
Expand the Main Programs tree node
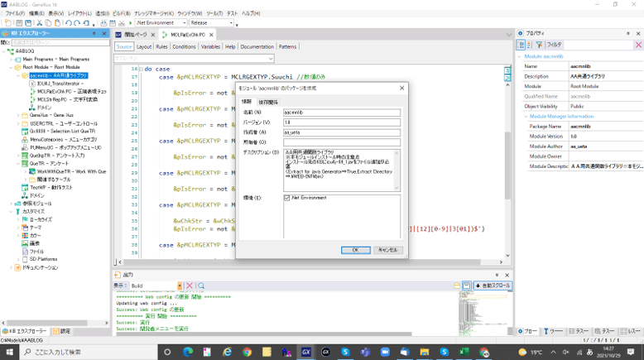[x=11, y=59]
